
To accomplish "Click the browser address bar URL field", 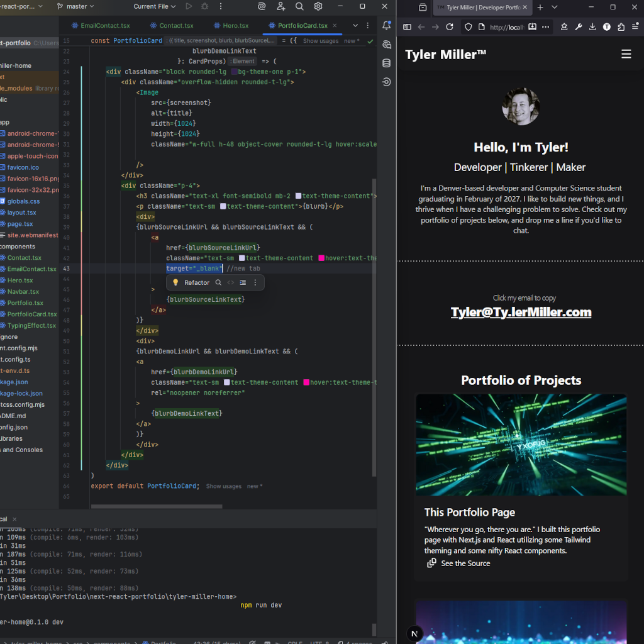I will 507,27.
